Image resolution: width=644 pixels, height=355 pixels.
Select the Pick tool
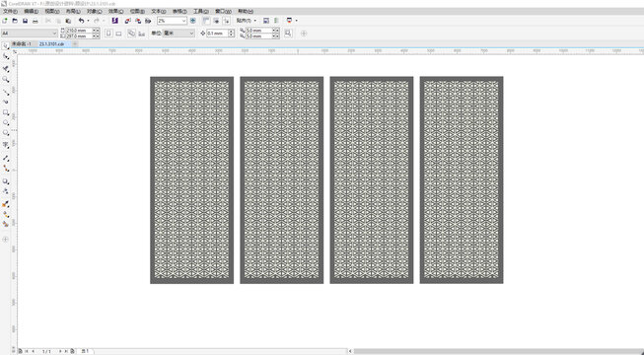[x=6, y=46]
